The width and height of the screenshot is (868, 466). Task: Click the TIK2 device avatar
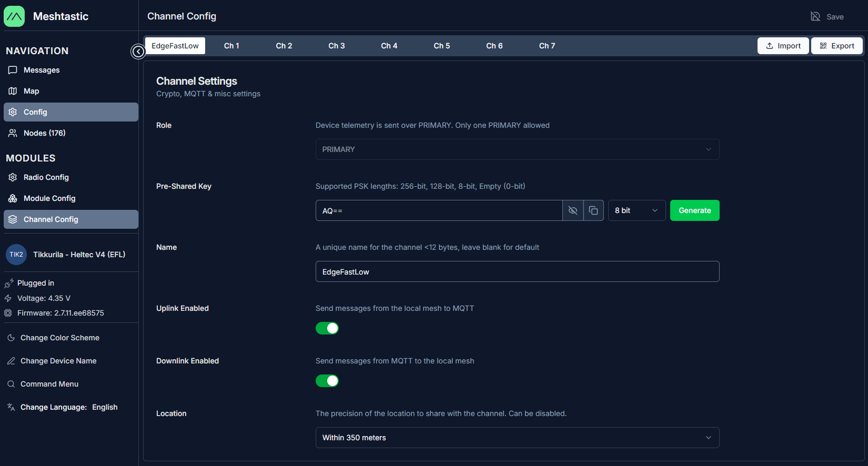[16, 255]
